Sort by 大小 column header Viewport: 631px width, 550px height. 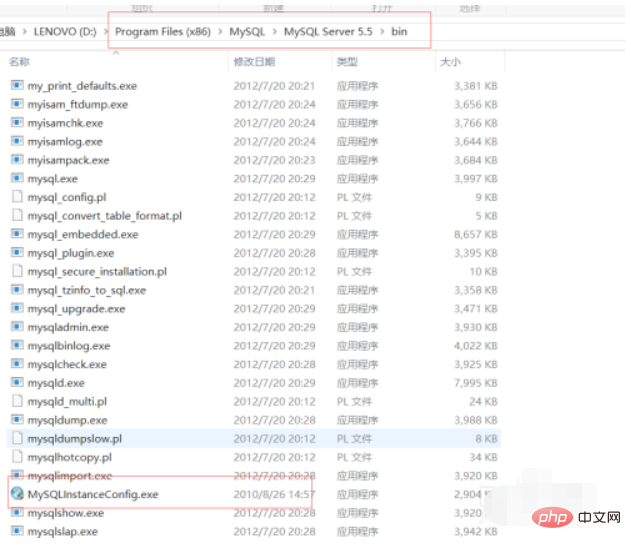[450, 62]
